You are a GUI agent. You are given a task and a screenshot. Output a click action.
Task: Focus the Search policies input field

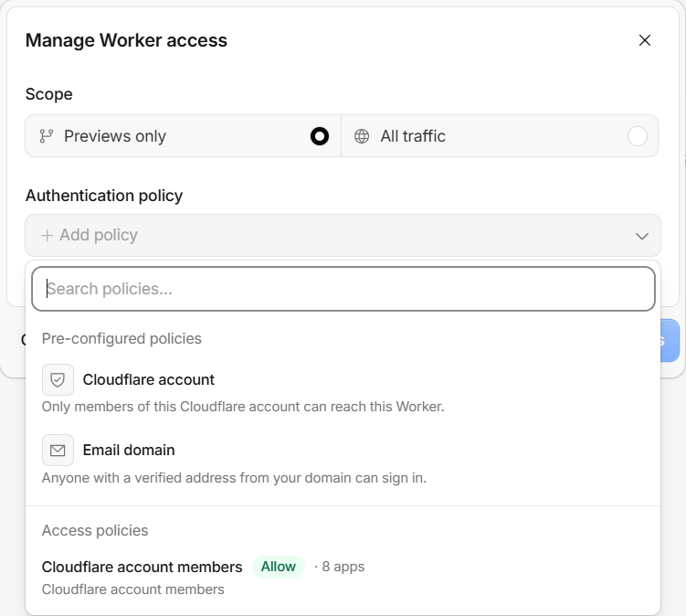click(343, 289)
